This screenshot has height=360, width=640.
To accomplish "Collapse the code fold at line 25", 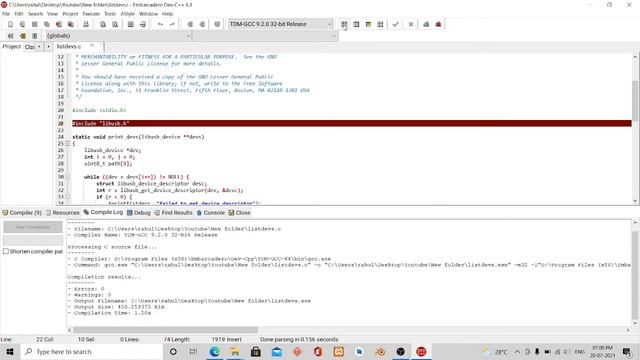I will 68,144.
